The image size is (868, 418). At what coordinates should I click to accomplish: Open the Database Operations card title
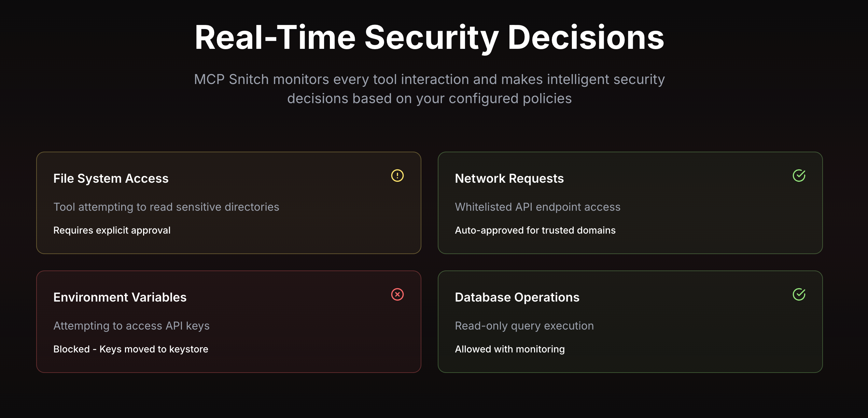517,297
